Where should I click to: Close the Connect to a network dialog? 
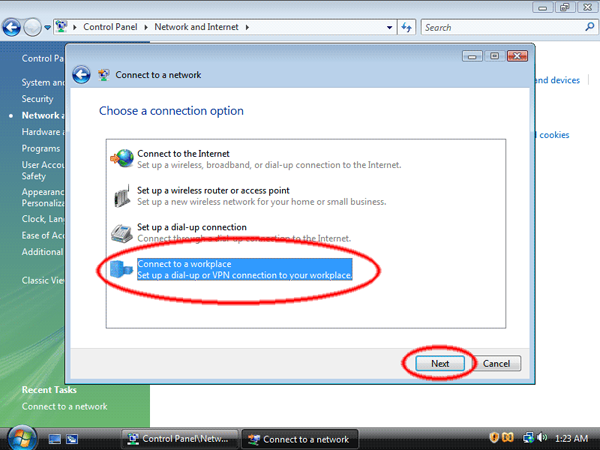pyautogui.click(x=517, y=56)
